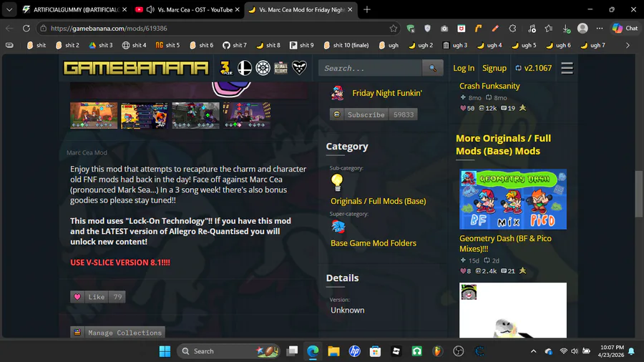View the third mod screenshot thumbnail
644x362 pixels.
tap(195, 115)
